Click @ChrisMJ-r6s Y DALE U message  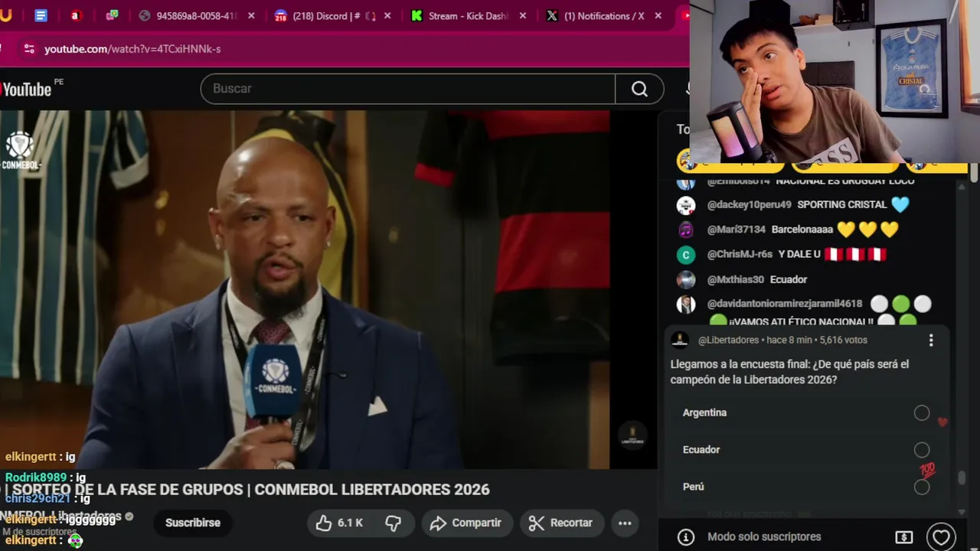(x=799, y=255)
